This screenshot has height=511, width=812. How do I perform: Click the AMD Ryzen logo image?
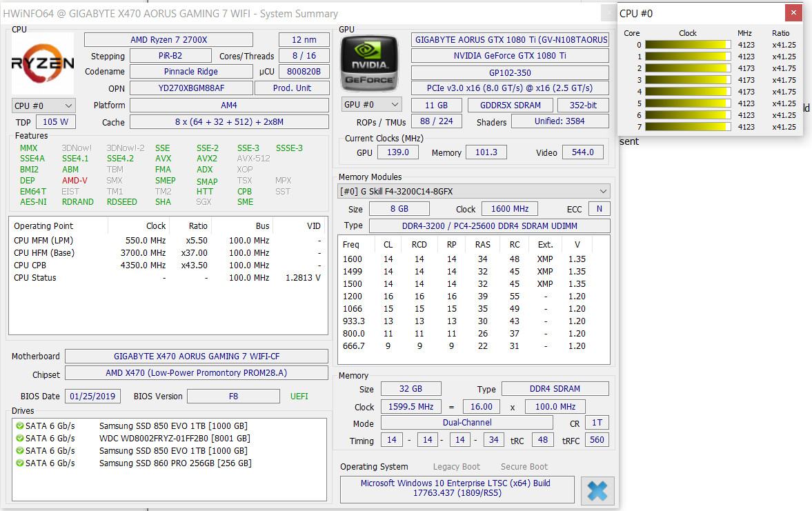[x=43, y=63]
